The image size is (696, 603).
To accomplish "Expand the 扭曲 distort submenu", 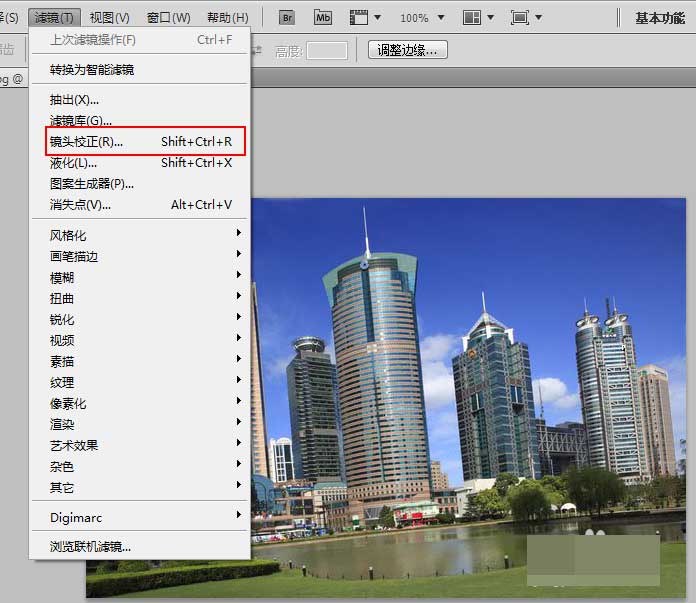I will (139, 298).
